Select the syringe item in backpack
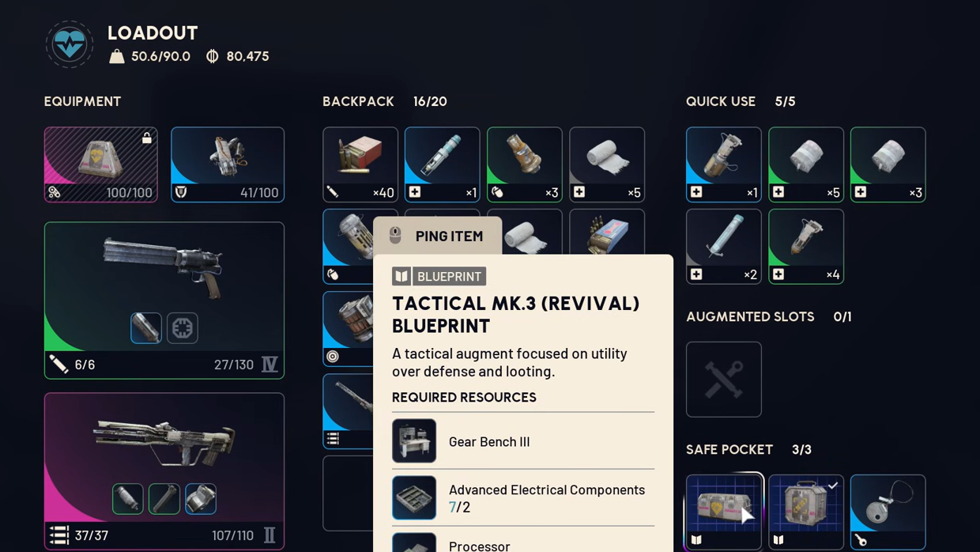980x552 pixels. point(443,164)
